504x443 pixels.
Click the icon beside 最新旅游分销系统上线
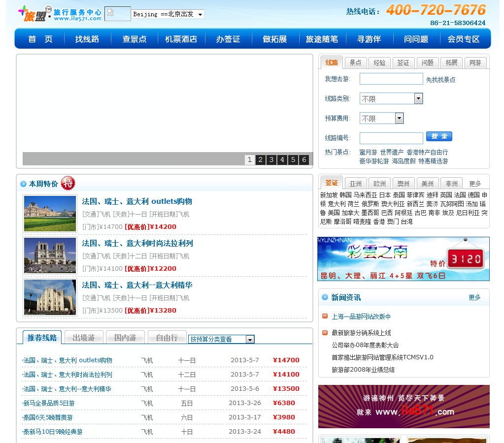click(x=325, y=332)
